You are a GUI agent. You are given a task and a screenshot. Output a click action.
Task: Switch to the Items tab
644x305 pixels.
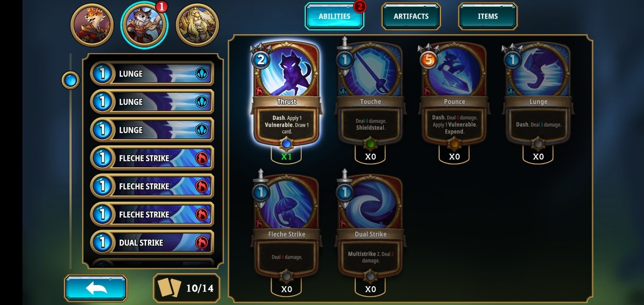[488, 17]
